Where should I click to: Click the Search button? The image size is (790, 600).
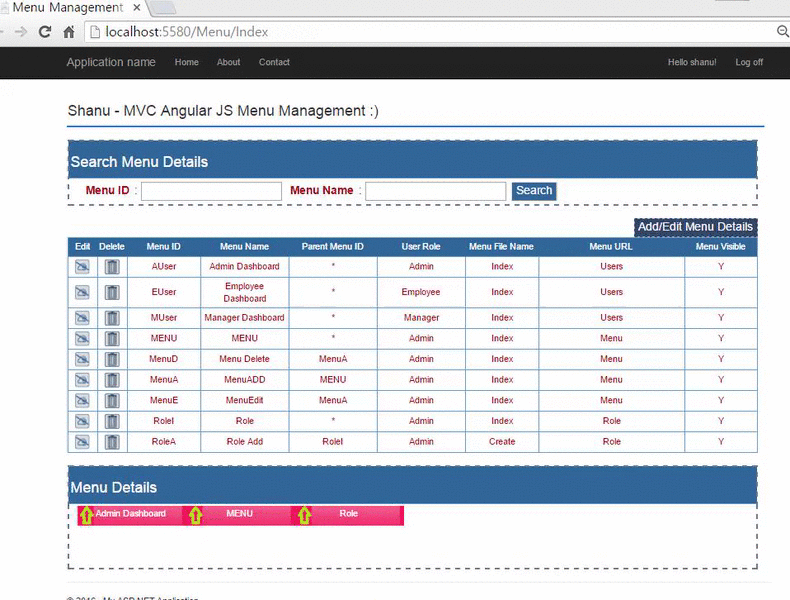pyautogui.click(x=534, y=191)
